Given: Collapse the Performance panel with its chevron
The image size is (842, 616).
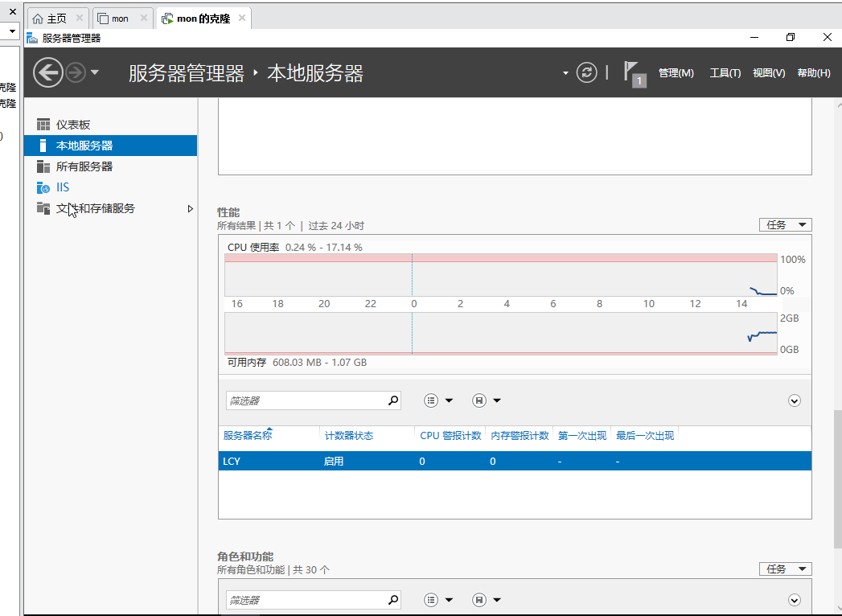Looking at the screenshot, I should pos(794,400).
